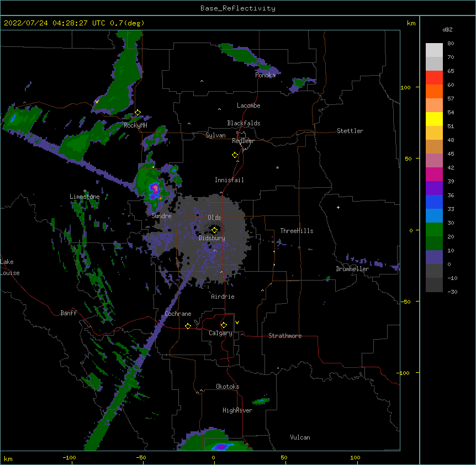Select the bright green 30 dBZ legend swatch
This screenshot has width=476, height=465.
tap(434, 230)
